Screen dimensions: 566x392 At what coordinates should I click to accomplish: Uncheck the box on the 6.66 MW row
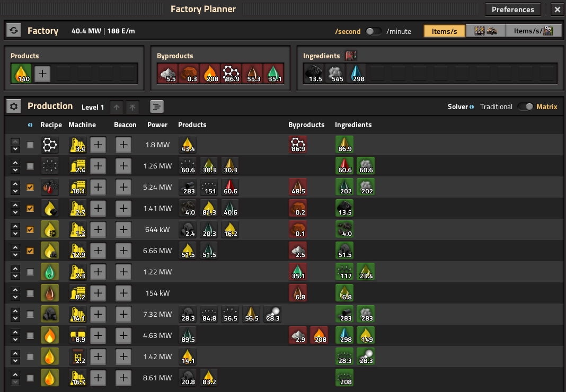pyautogui.click(x=30, y=251)
